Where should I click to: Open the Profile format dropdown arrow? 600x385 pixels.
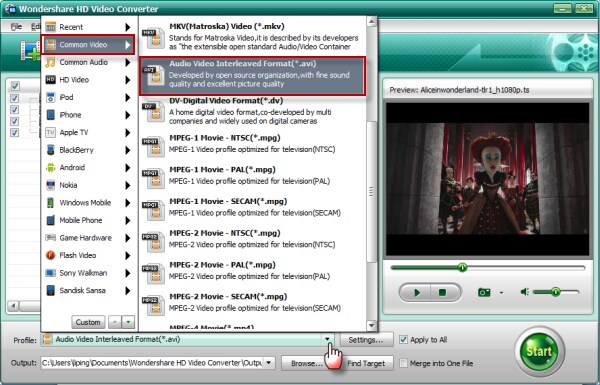pyautogui.click(x=328, y=339)
